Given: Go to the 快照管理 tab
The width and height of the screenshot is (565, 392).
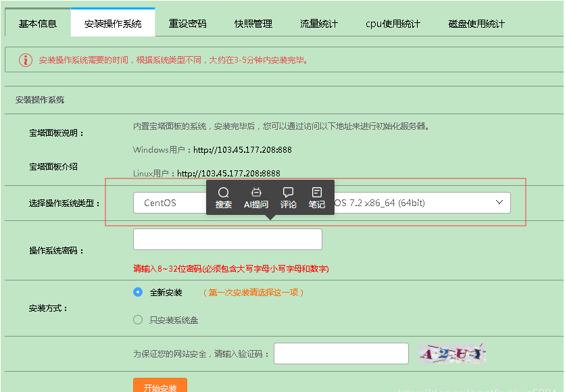Looking at the screenshot, I should point(253,24).
